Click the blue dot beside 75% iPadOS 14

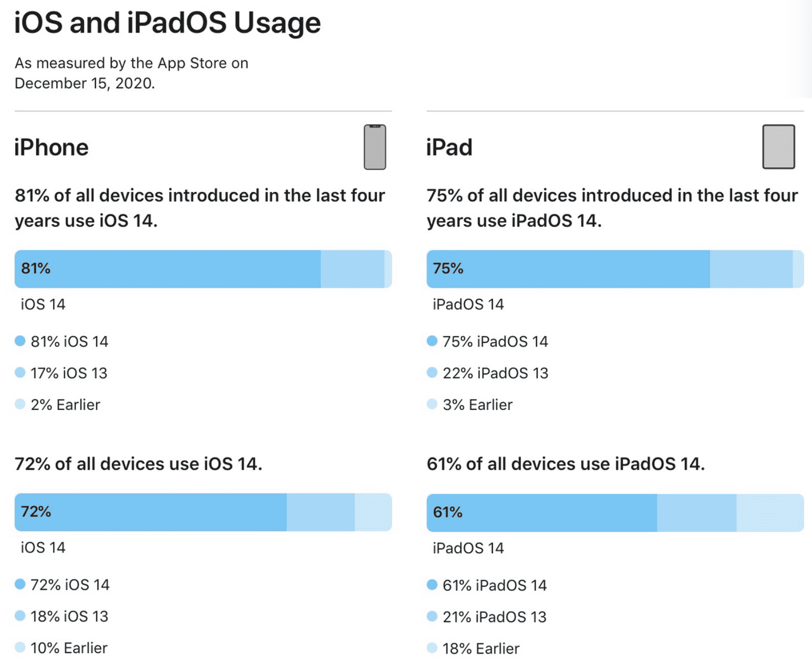(x=432, y=341)
